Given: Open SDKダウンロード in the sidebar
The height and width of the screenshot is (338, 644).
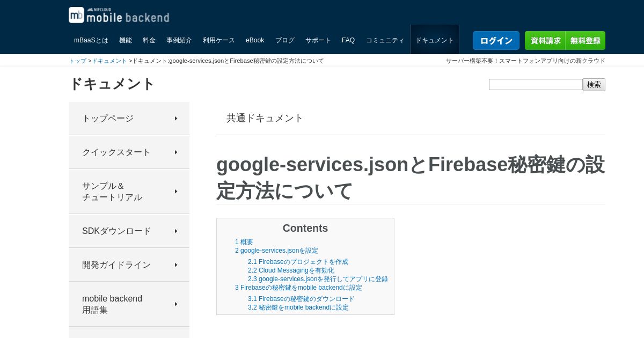Looking at the screenshot, I should (129, 231).
